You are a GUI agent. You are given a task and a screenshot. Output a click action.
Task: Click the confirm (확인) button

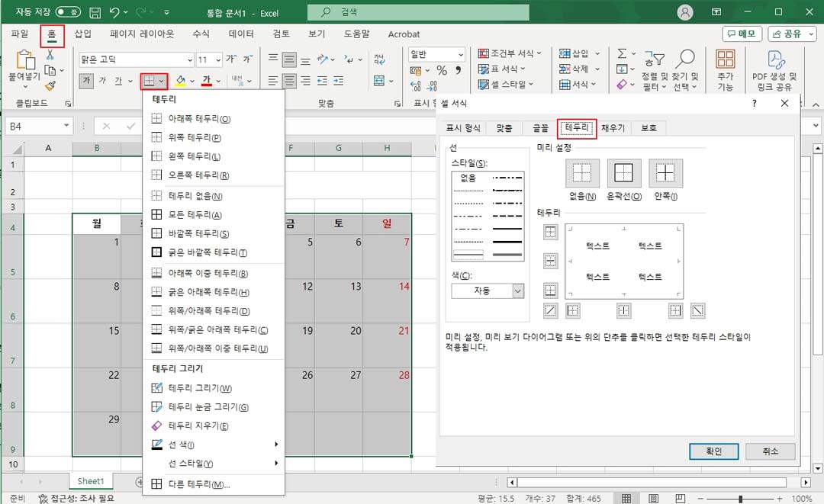tap(713, 451)
